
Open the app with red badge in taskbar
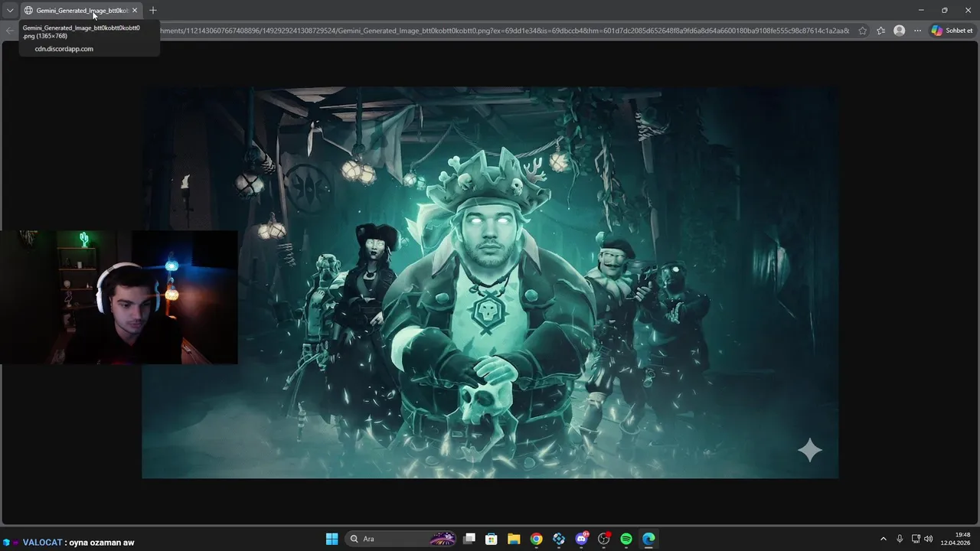[603, 539]
